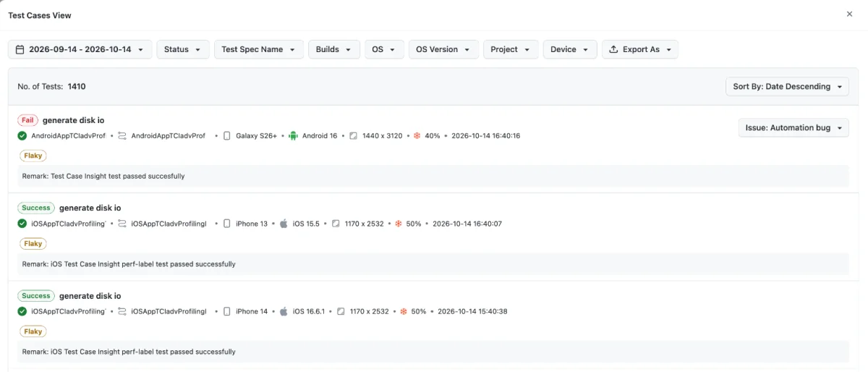Click the first AndroidAppTCIadvProf project name
The width and height of the screenshot is (868, 372).
(68, 136)
